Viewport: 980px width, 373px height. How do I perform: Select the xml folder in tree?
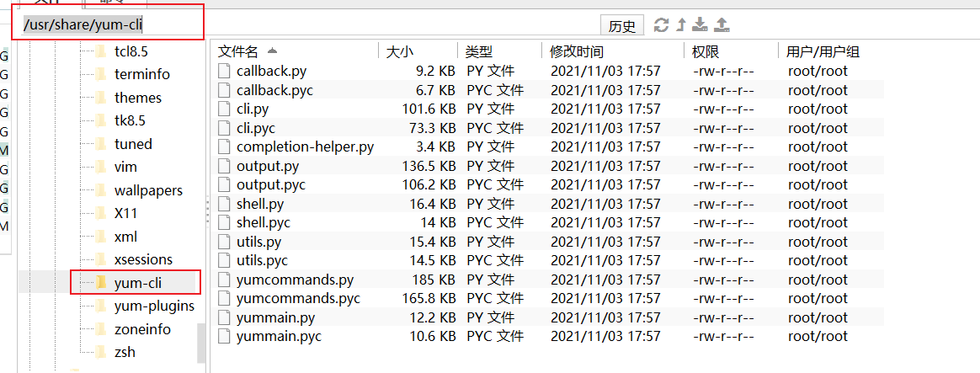coord(125,236)
